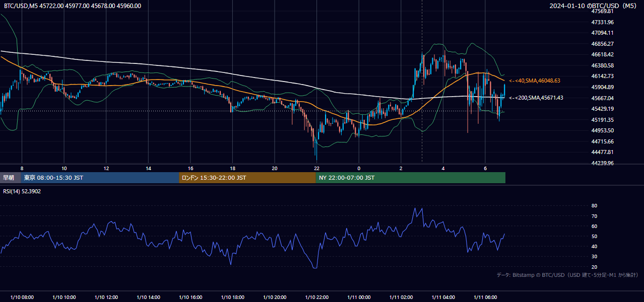The height and width of the screenshot is (302, 644).
Task: Click the 東京 08:00-15:30 JST session bar
Action: (x=100, y=178)
